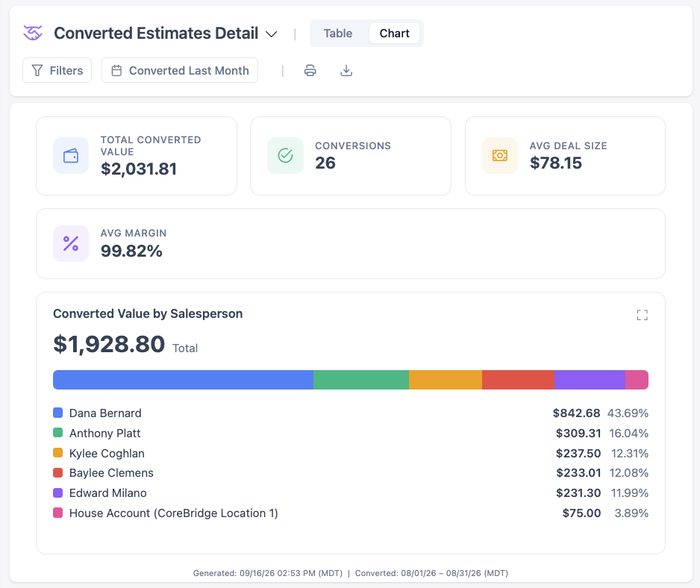Click the banknote icon in Avg Deal Size
This screenshot has height=588, width=700.
point(500,155)
